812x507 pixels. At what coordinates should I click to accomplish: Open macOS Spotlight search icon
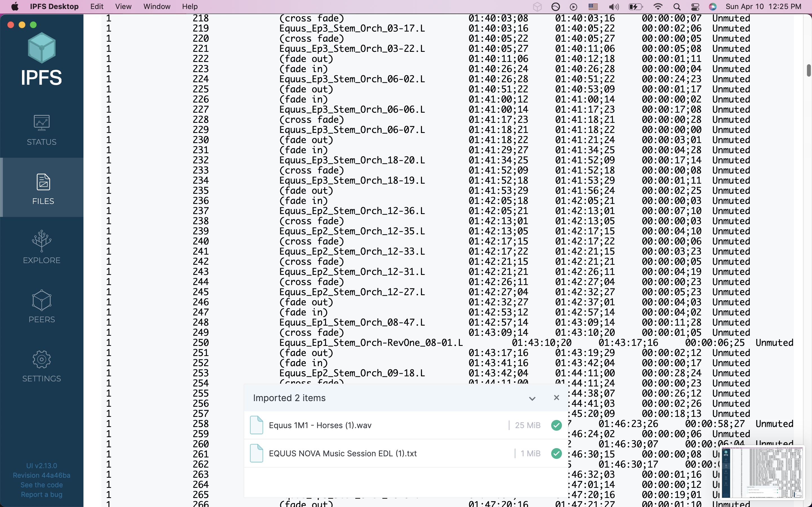(x=677, y=7)
